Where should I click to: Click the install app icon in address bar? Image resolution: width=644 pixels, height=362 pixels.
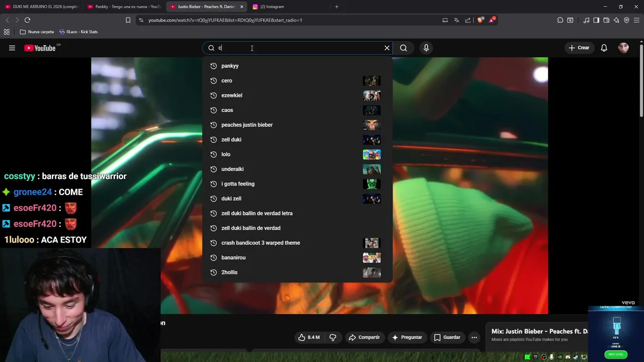click(x=445, y=20)
